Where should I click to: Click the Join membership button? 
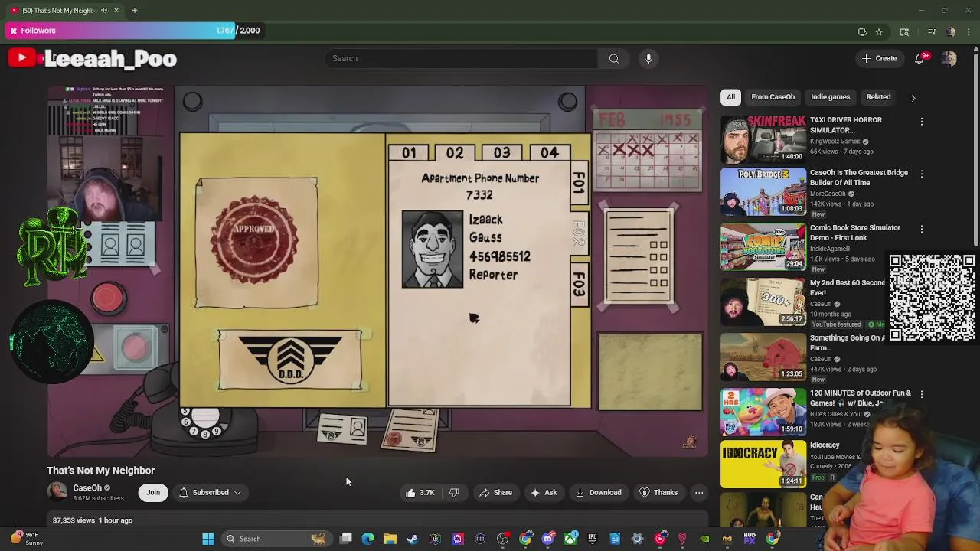click(x=153, y=493)
